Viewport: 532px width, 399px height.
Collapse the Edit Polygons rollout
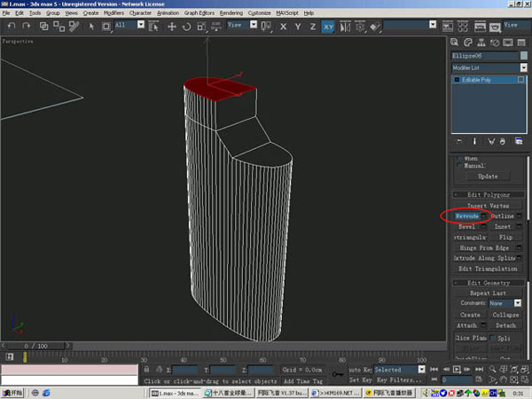488,193
